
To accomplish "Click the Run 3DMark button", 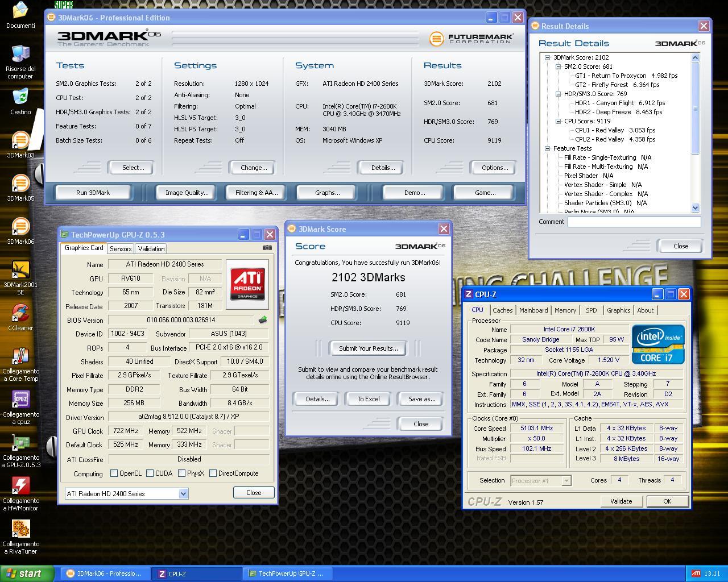I will pyautogui.click(x=93, y=193).
